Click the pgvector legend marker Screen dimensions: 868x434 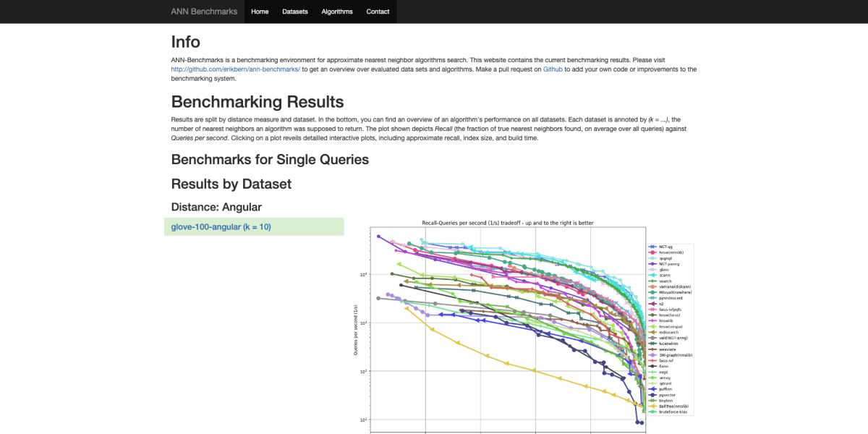652,394
